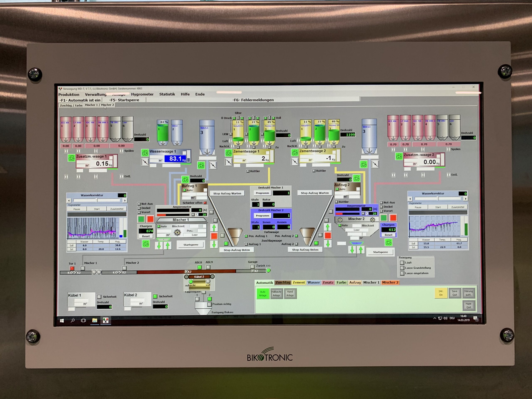
Task: Click the green swirl icon beside Zusatzm.-waage 1
Action: [x=71, y=158]
